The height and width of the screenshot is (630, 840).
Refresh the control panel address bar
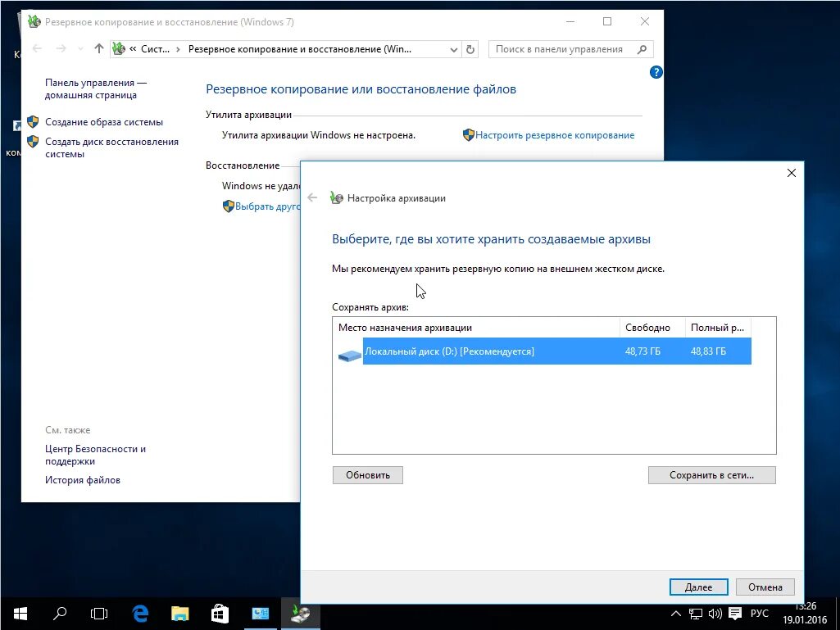coord(470,49)
